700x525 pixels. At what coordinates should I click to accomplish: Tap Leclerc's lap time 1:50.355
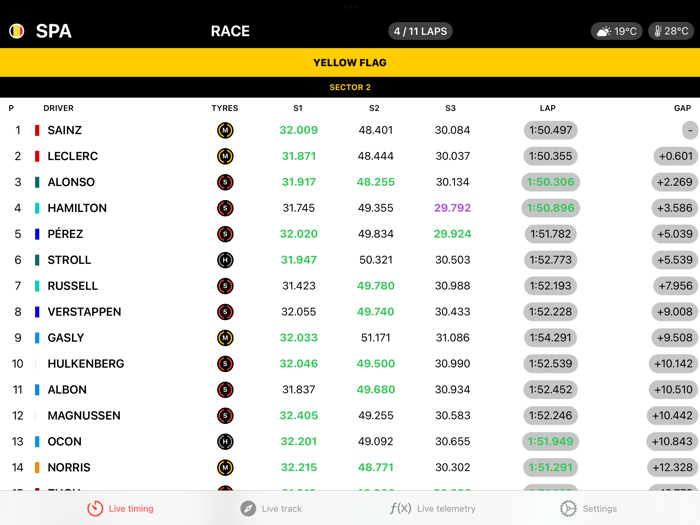pos(550,156)
